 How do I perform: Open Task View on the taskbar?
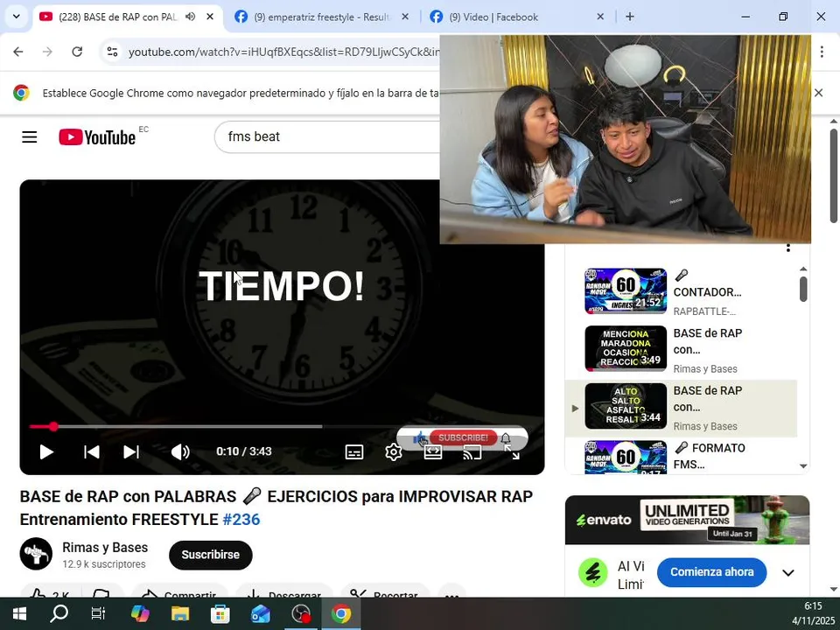[x=99, y=613]
